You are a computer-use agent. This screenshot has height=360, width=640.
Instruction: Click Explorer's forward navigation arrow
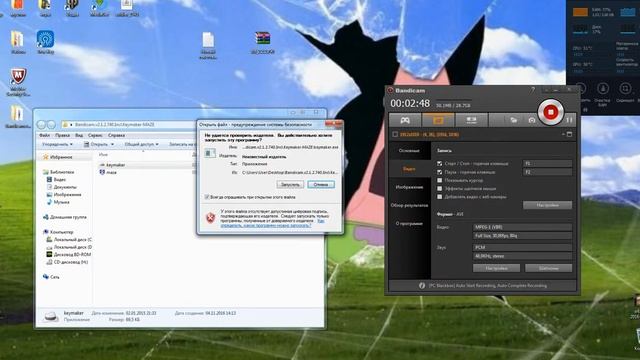click(x=51, y=124)
